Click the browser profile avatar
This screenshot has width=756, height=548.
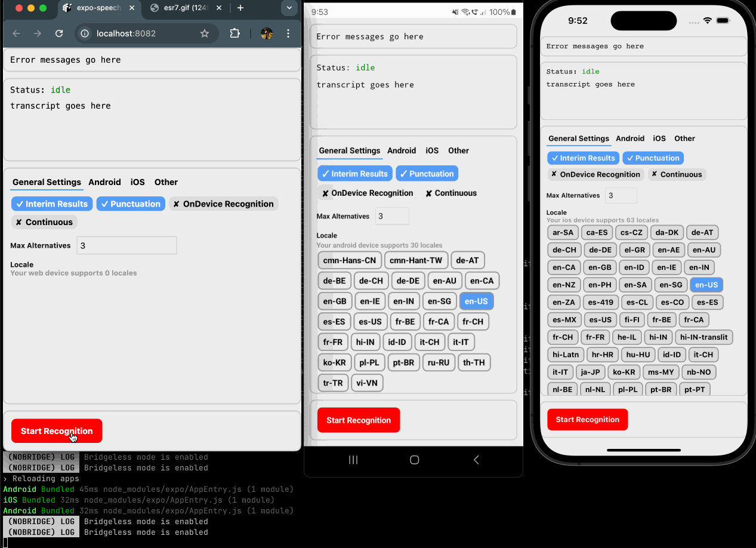[266, 33]
